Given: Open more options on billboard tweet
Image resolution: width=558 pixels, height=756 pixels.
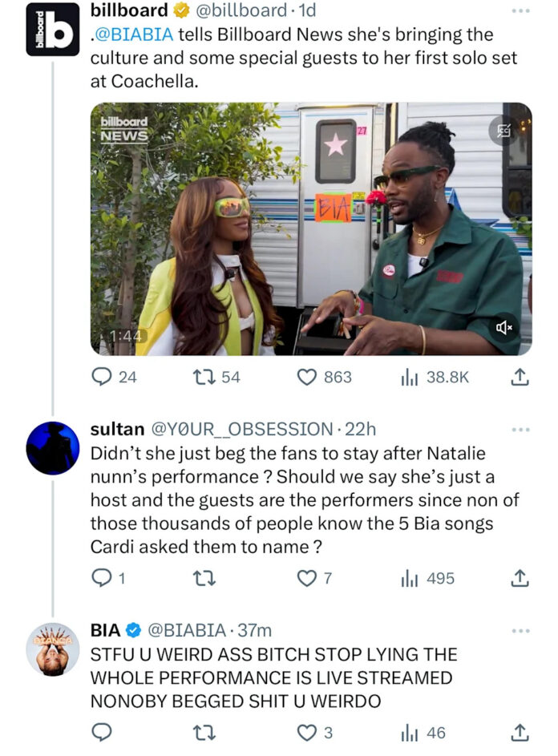Looking at the screenshot, I should (x=520, y=11).
